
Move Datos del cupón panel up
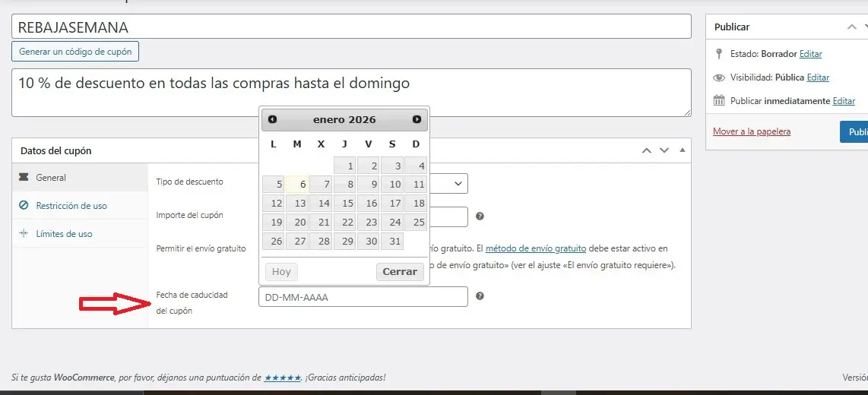click(x=647, y=150)
